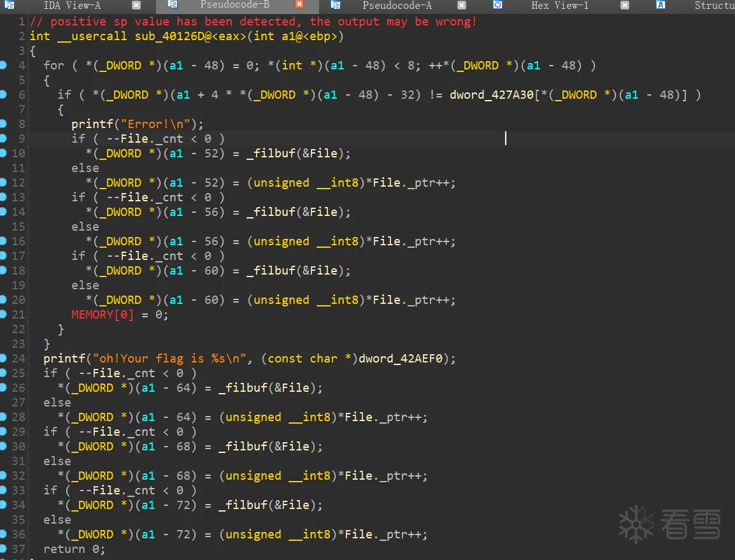The image size is (735, 560).
Task: Open the Pseudocode-A tab
Action: 397,6
